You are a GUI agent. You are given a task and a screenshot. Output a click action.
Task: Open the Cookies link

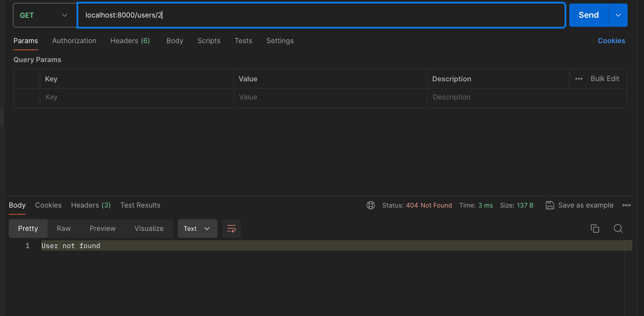point(611,41)
